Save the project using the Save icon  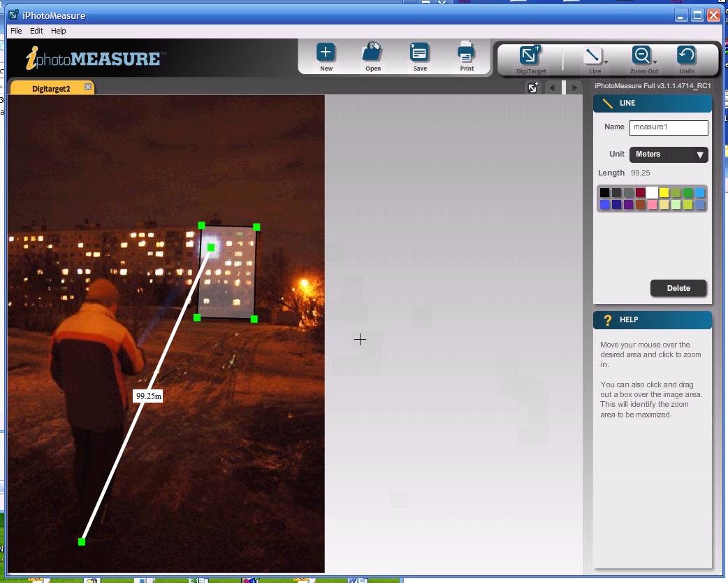pos(419,53)
